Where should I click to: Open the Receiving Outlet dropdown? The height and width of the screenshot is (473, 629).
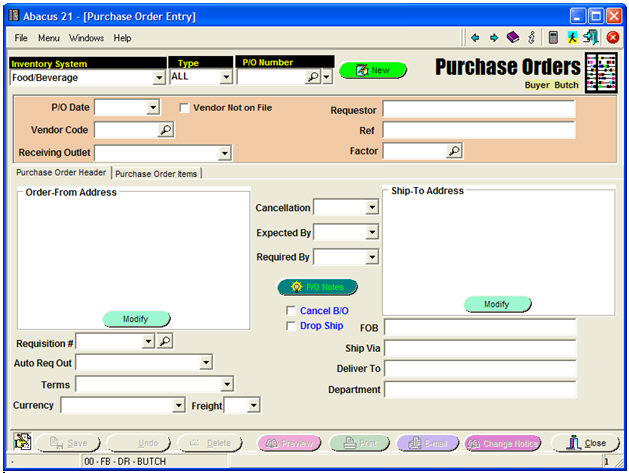click(224, 153)
